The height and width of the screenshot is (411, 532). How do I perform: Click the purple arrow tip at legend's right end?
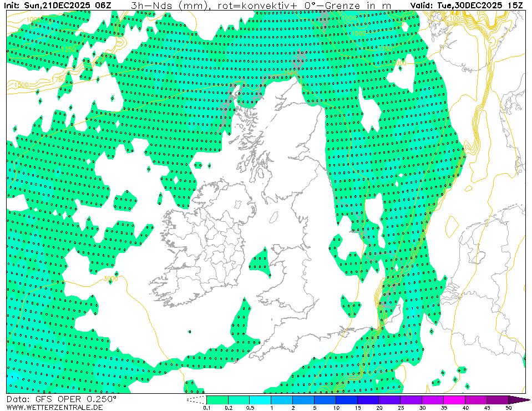[x=519, y=399]
